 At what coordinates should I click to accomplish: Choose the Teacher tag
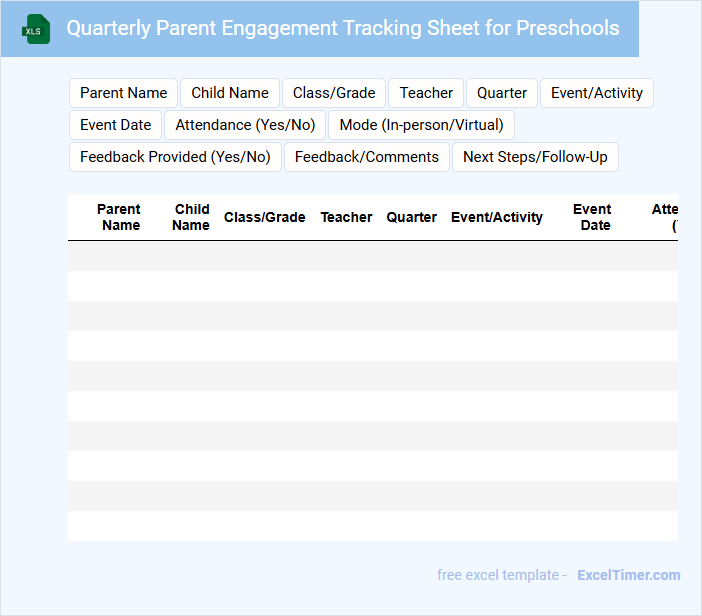[426, 93]
